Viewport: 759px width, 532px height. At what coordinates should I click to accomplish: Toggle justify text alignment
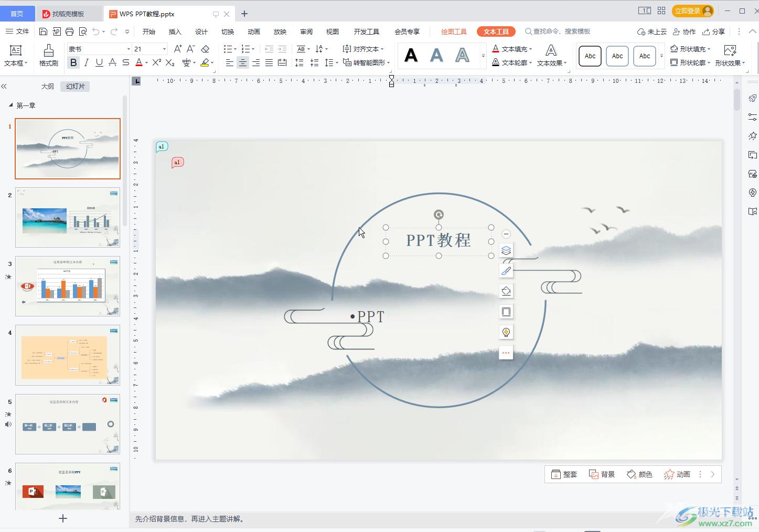[x=269, y=62]
